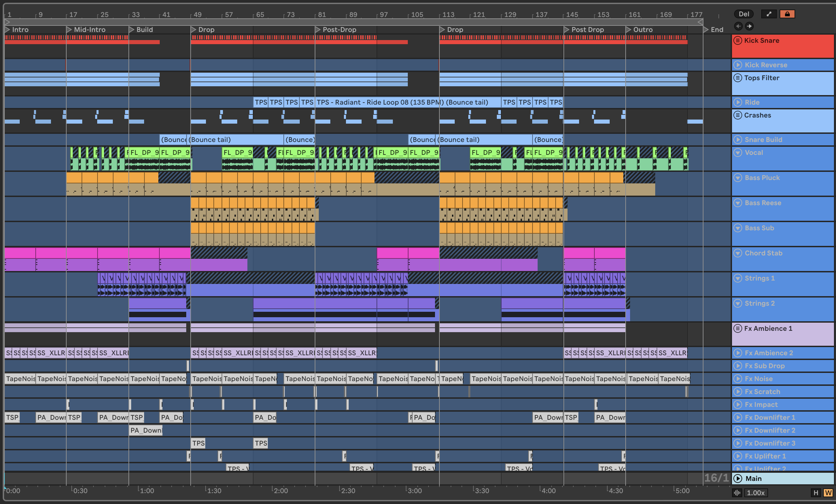Click the grouped-track icon on Fx Ambience 1
The width and height of the screenshot is (836, 504).
click(x=737, y=328)
